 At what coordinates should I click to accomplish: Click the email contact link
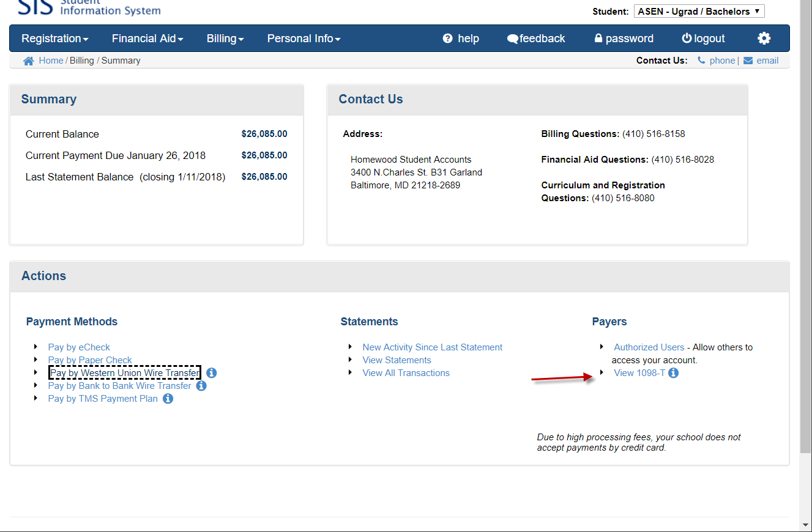(x=767, y=61)
